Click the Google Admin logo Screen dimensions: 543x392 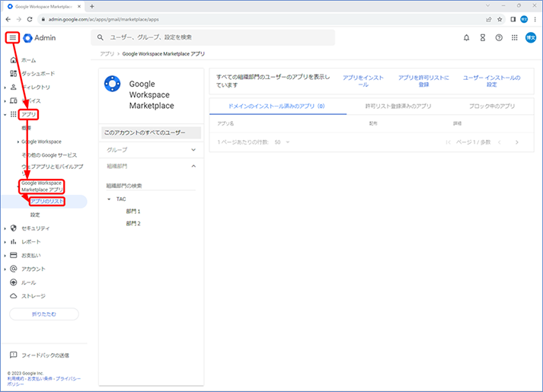[x=39, y=38]
